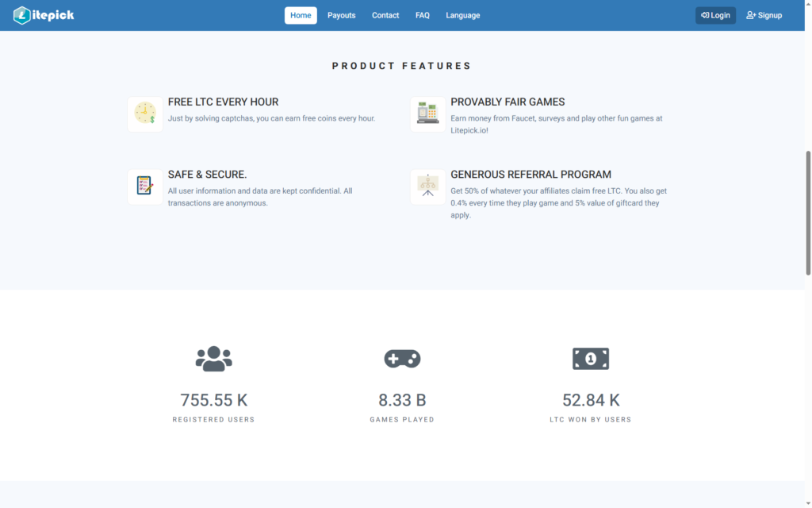
Task: Click the page vertical scrollbar thumb
Action: (808, 213)
